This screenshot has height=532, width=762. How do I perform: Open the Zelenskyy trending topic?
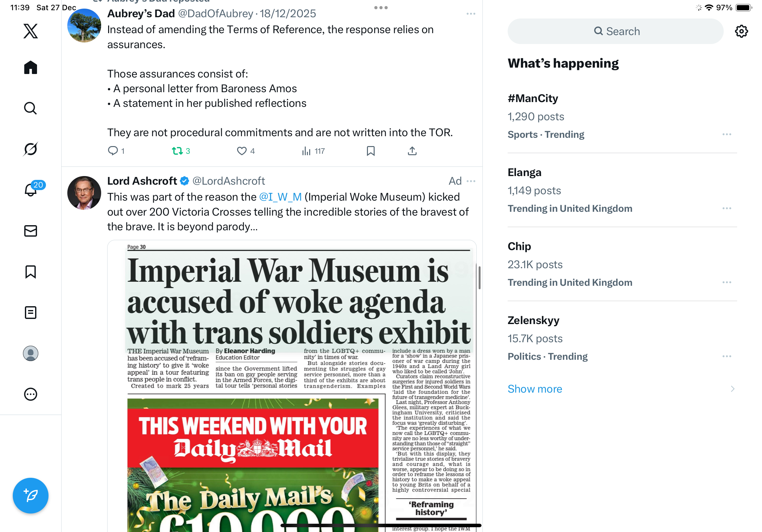tap(622, 338)
